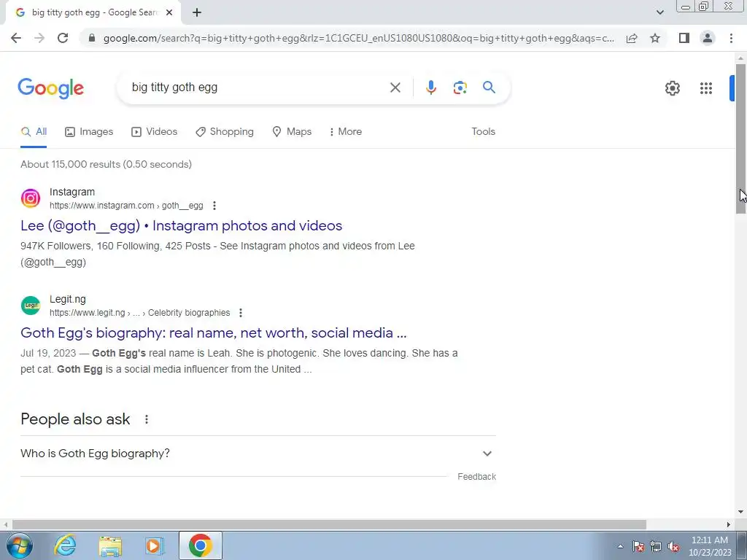Focus the browser address bar
Screen dimensions: 747x560
click(358, 38)
